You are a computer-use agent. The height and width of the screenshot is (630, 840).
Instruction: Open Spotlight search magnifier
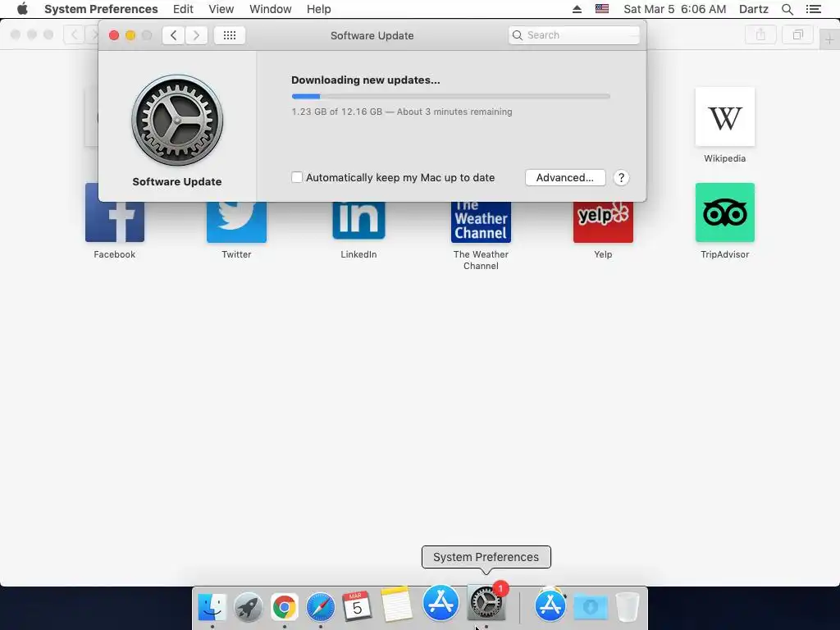click(x=787, y=9)
